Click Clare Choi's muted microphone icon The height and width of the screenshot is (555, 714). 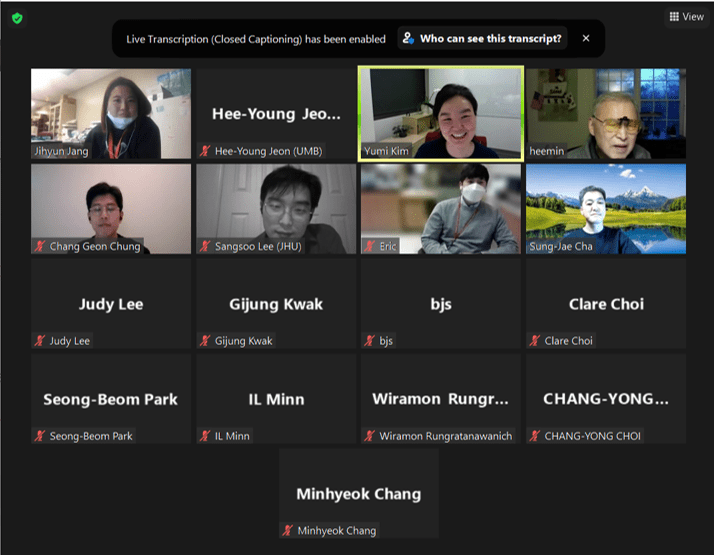pos(535,341)
